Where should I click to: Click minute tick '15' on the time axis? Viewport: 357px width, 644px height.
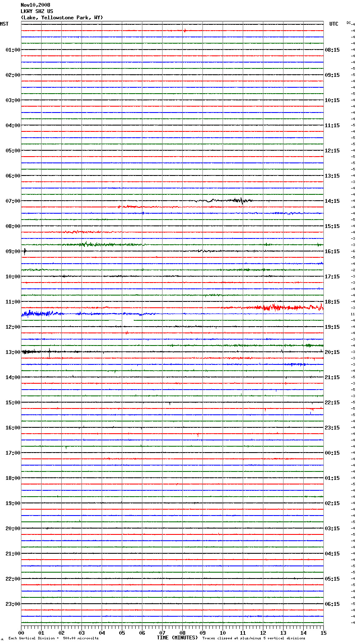click(x=323, y=633)
